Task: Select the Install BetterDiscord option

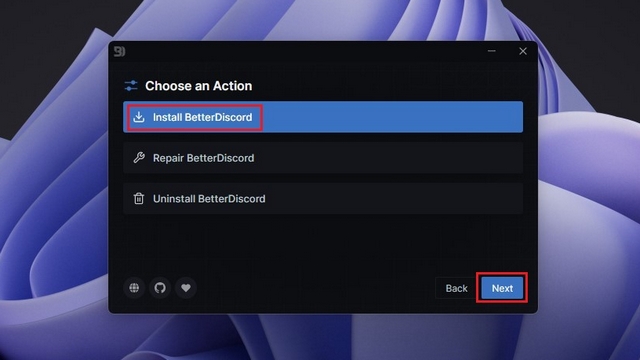Action: pyautogui.click(x=323, y=117)
